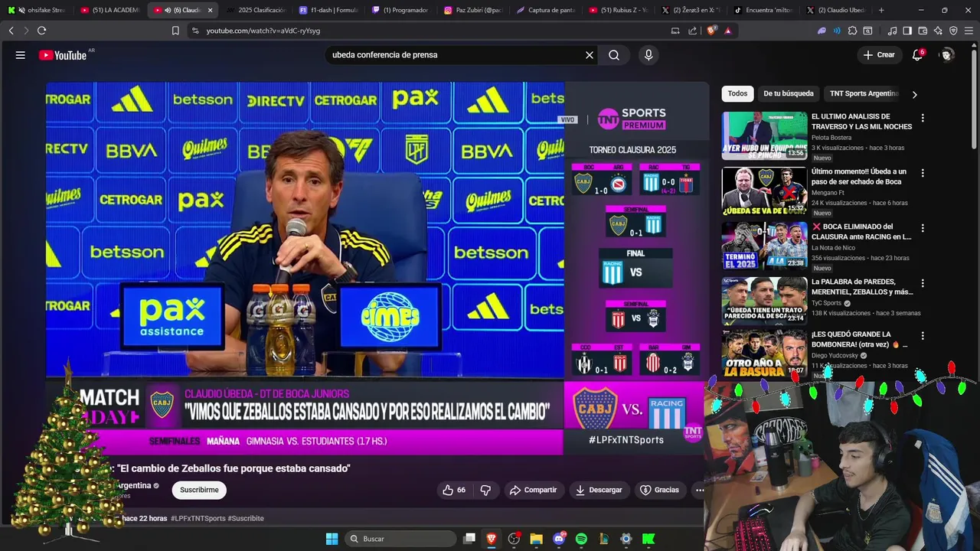Switch to the Captura de pantalla tab

[x=545, y=10]
